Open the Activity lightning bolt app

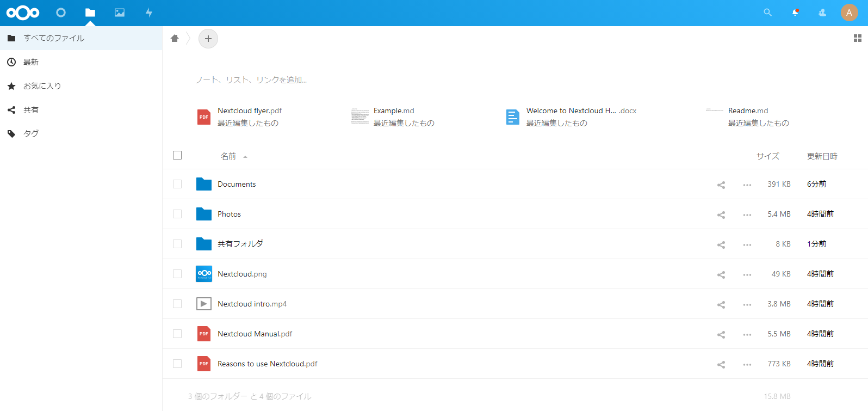[149, 13]
